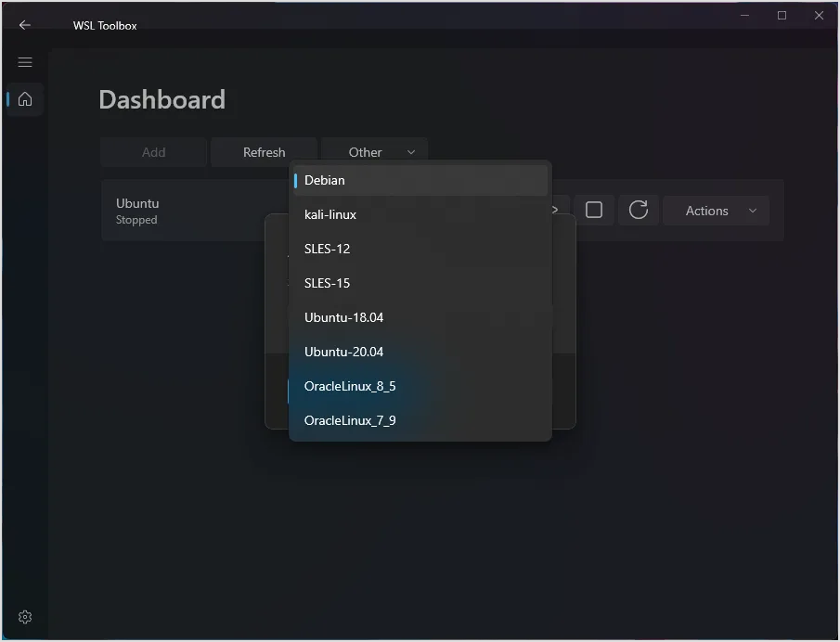This screenshot has width=840, height=642.
Task: Pick Ubuntu-18.04 from the list
Action: coord(420,317)
